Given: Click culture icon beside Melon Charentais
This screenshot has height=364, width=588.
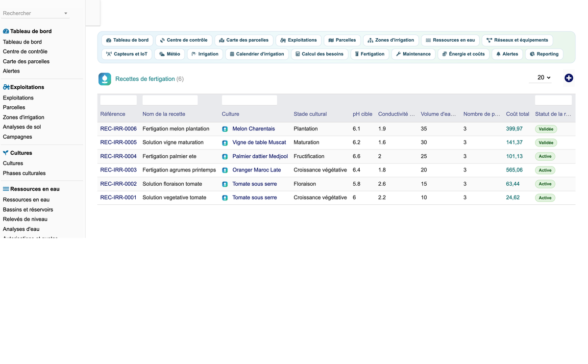Looking at the screenshot, I should (x=225, y=129).
